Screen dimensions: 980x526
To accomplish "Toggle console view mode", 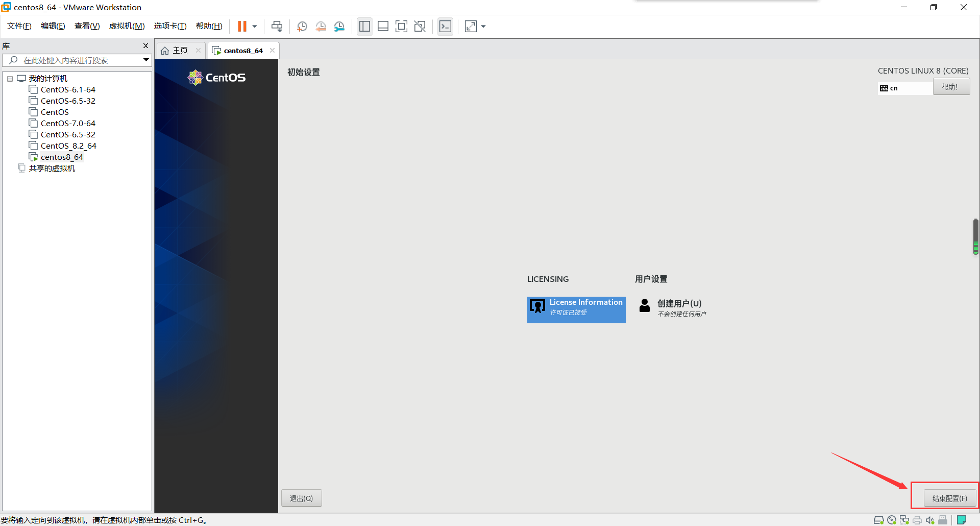I will pos(445,26).
